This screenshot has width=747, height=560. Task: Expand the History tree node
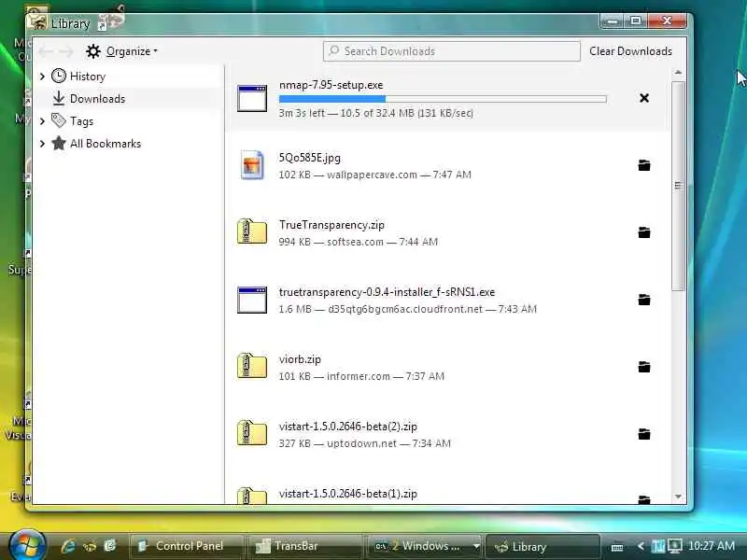pyautogui.click(x=42, y=77)
